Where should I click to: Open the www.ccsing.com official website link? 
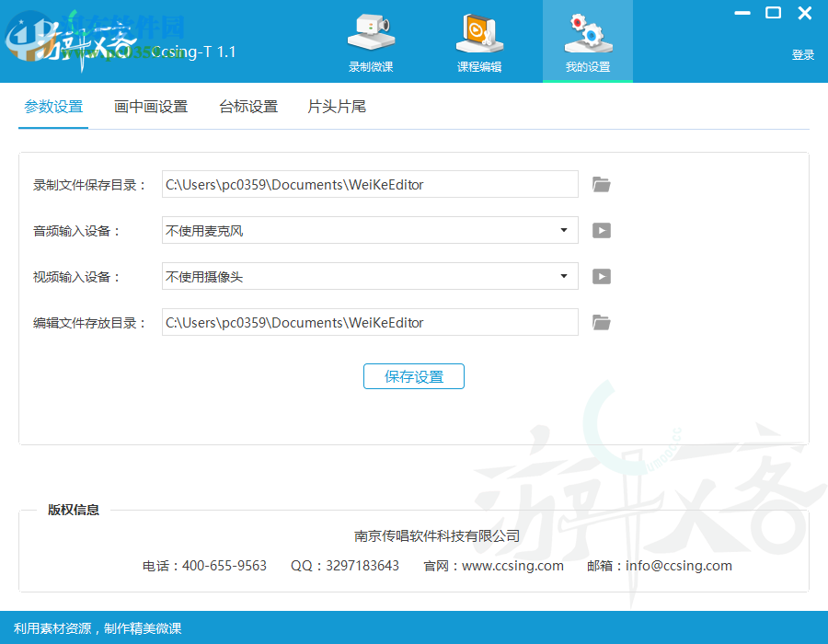tap(512, 566)
